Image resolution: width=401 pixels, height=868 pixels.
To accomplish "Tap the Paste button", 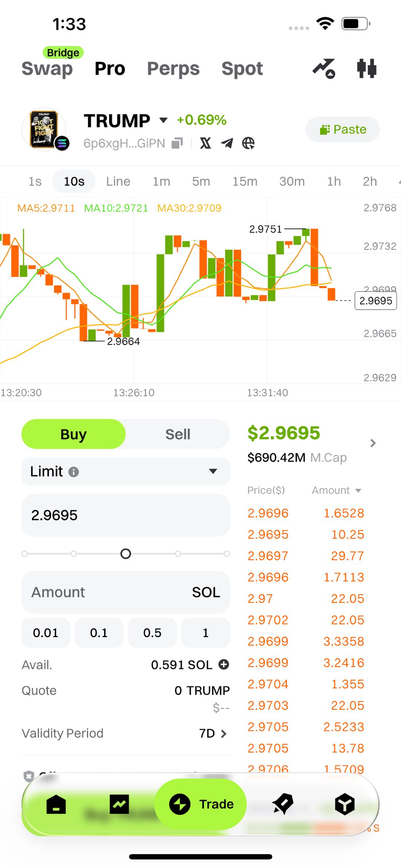I will point(342,129).
